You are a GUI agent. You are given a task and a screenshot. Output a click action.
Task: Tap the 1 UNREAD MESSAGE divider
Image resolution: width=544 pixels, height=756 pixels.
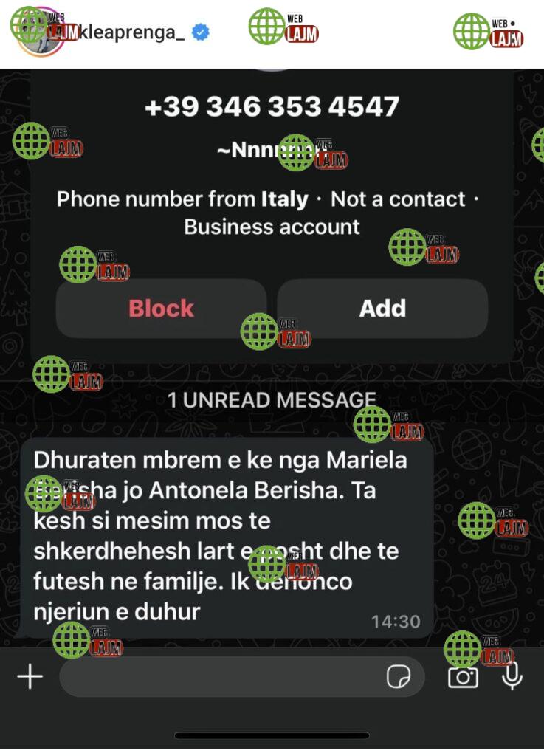point(272,400)
